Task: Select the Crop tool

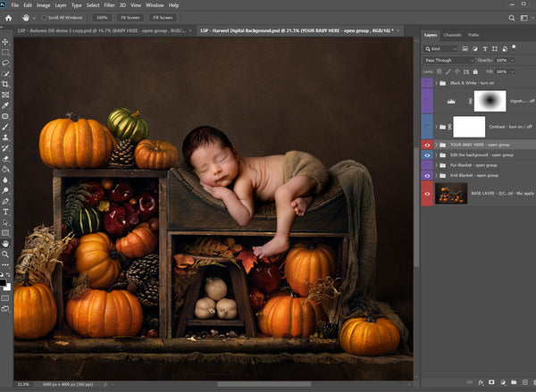Action: pyautogui.click(x=6, y=84)
